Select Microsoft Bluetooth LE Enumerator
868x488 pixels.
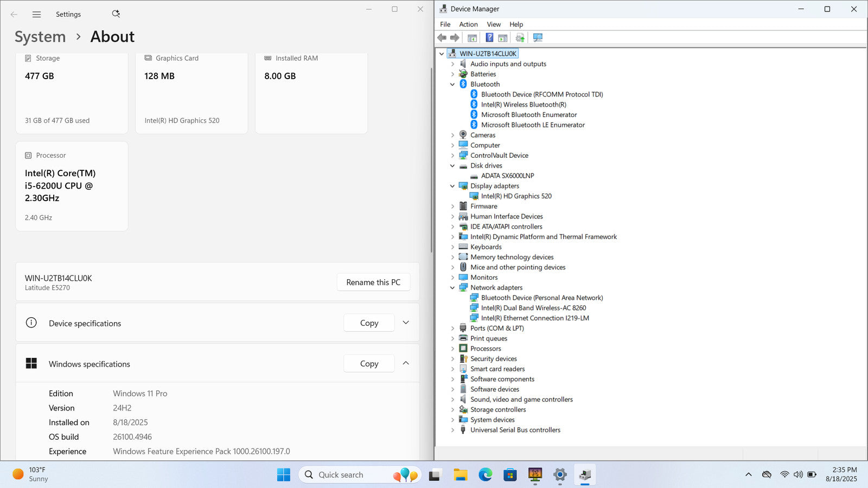[x=533, y=125]
